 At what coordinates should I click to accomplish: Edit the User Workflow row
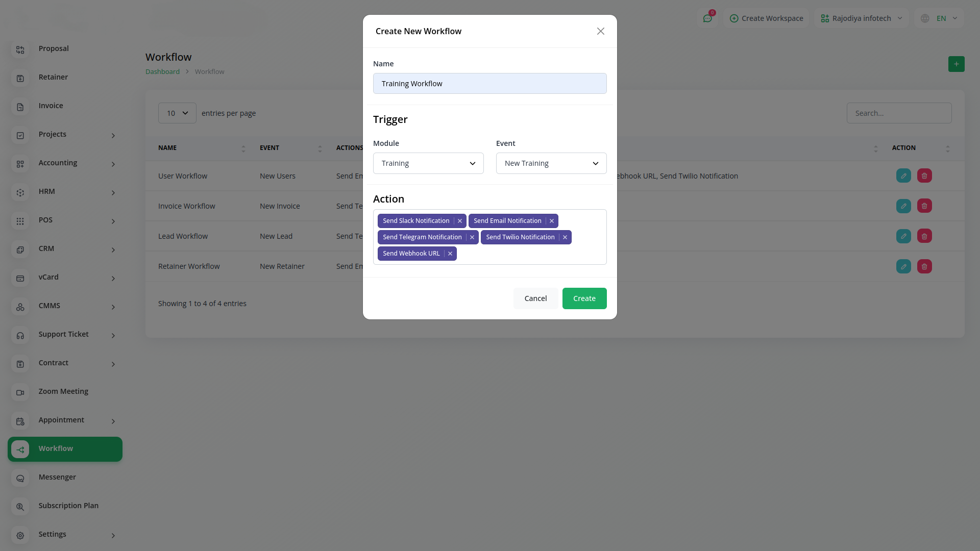tap(903, 176)
